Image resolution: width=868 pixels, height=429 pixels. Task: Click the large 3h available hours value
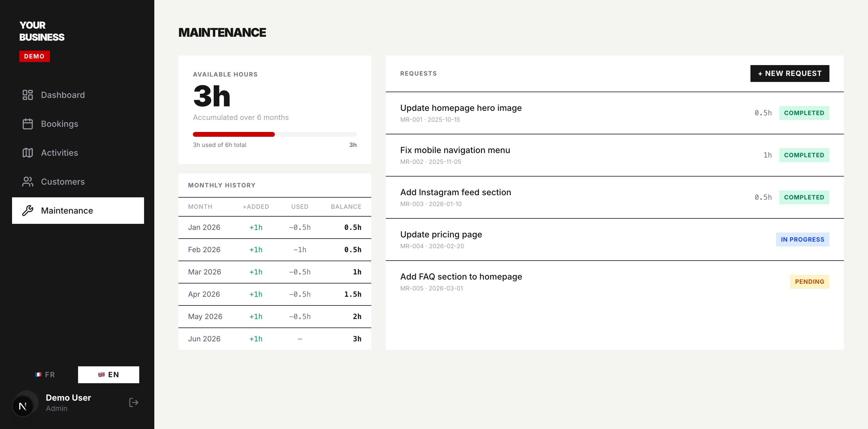212,96
